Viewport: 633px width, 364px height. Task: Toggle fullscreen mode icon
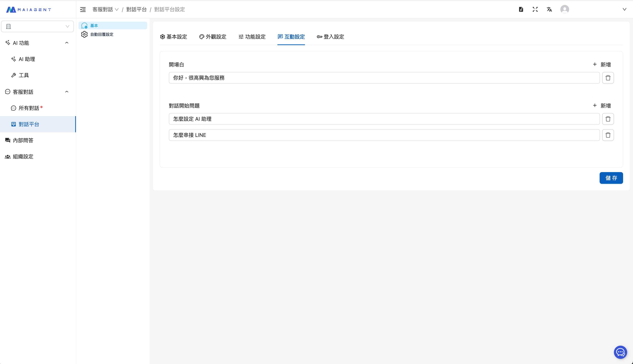coord(535,10)
